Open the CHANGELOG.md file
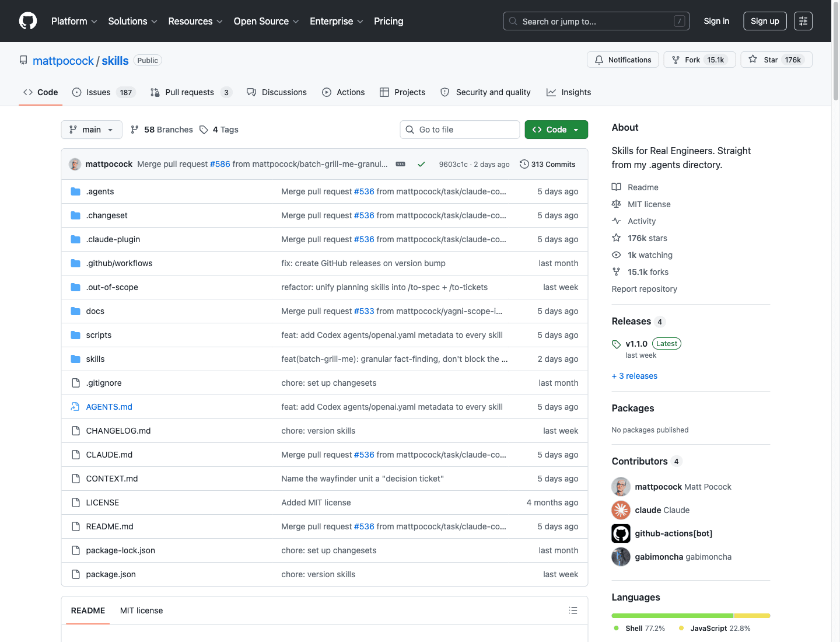The height and width of the screenshot is (642, 840). coord(118,431)
